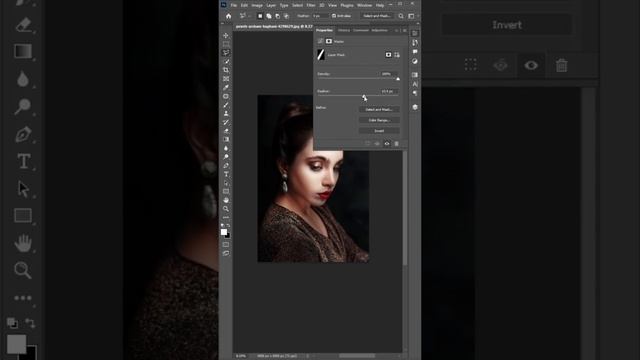Click Delete Mask trash icon in Properties
Viewport: 640px width, 360px height.
click(396, 144)
